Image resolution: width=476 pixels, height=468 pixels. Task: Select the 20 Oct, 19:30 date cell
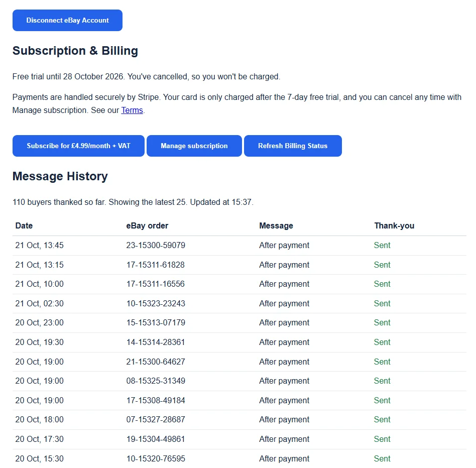[x=40, y=342]
